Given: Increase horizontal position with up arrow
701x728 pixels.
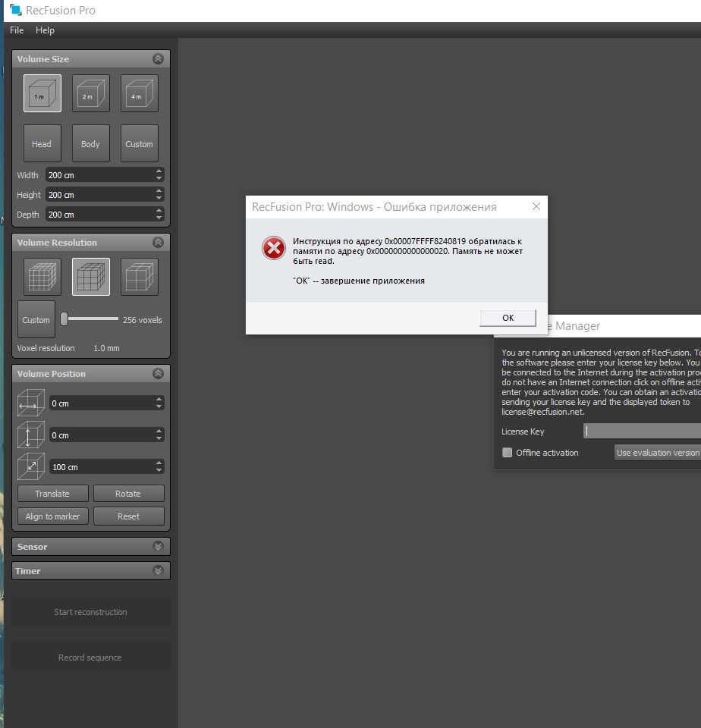Looking at the screenshot, I should tap(159, 400).
